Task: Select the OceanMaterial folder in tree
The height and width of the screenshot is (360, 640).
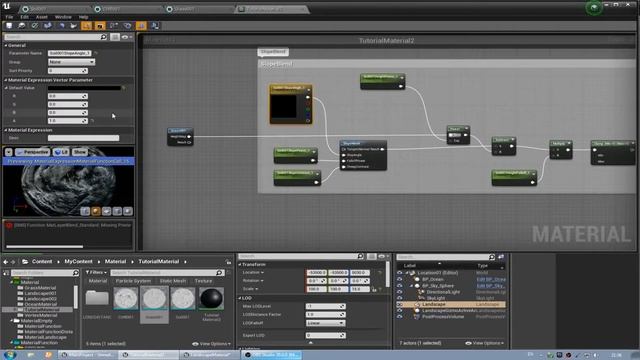Action: coord(40,304)
